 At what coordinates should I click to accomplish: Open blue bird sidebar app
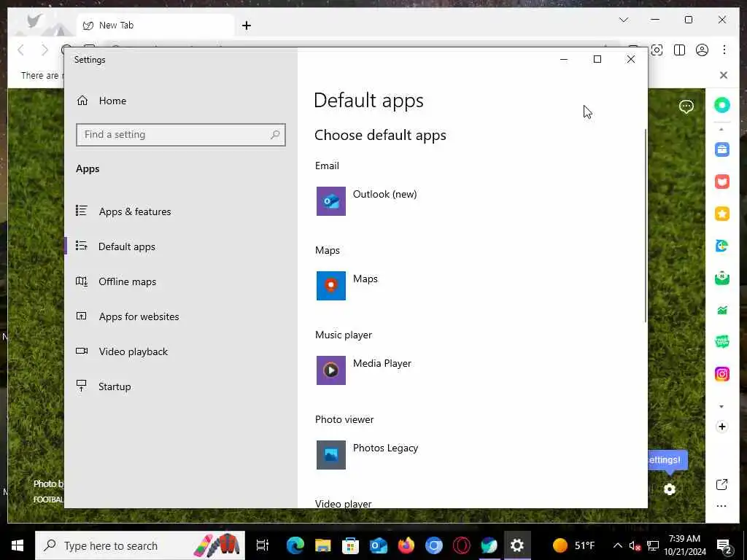(721, 246)
